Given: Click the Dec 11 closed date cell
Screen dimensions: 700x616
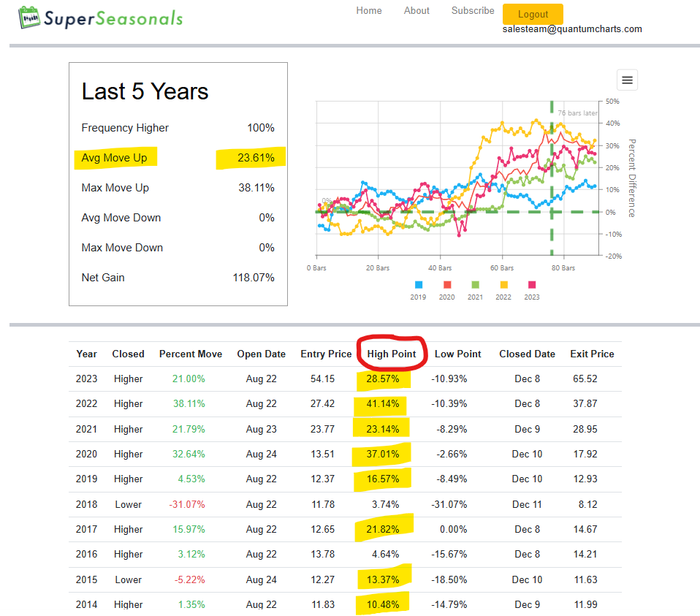Looking at the screenshot, I should 527,504.
